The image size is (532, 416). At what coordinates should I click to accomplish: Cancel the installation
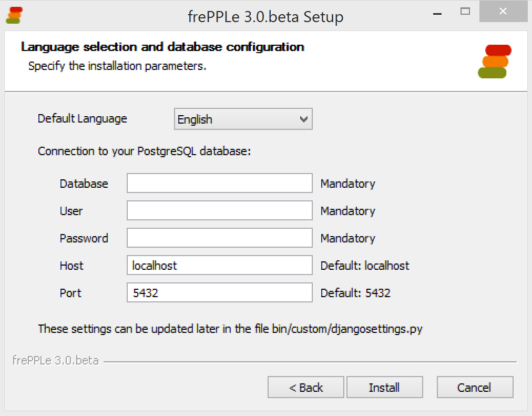pyautogui.click(x=475, y=388)
